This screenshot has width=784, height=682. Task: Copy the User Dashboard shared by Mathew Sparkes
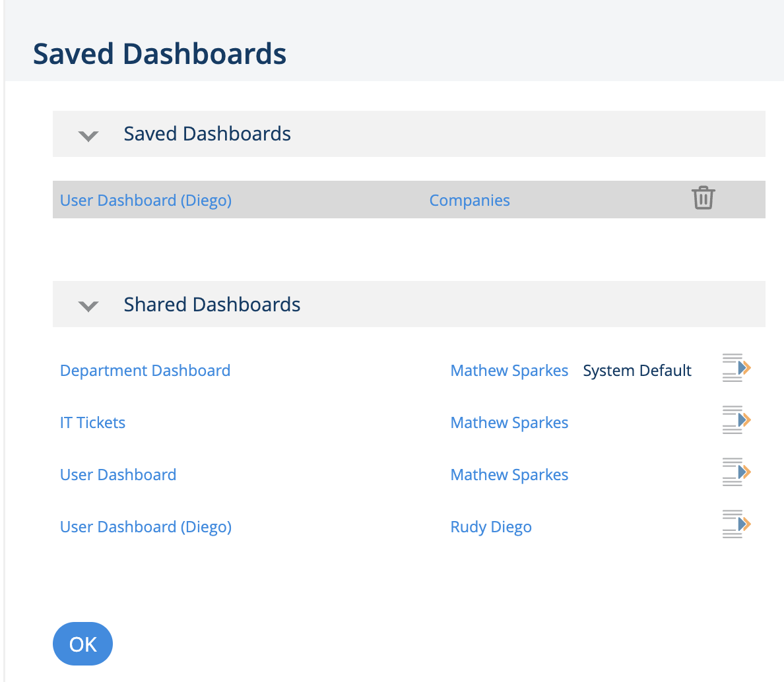tap(735, 472)
